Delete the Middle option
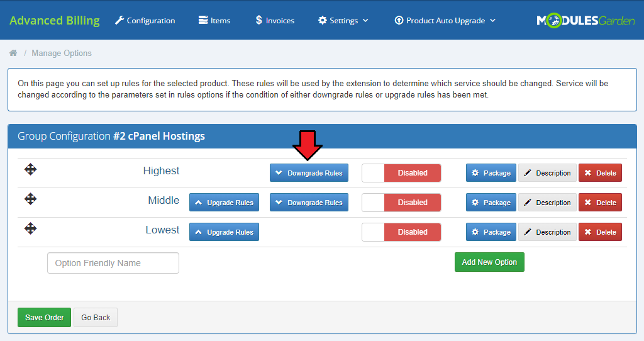This screenshot has width=644, height=341. pyautogui.click(x=600, y=203)
